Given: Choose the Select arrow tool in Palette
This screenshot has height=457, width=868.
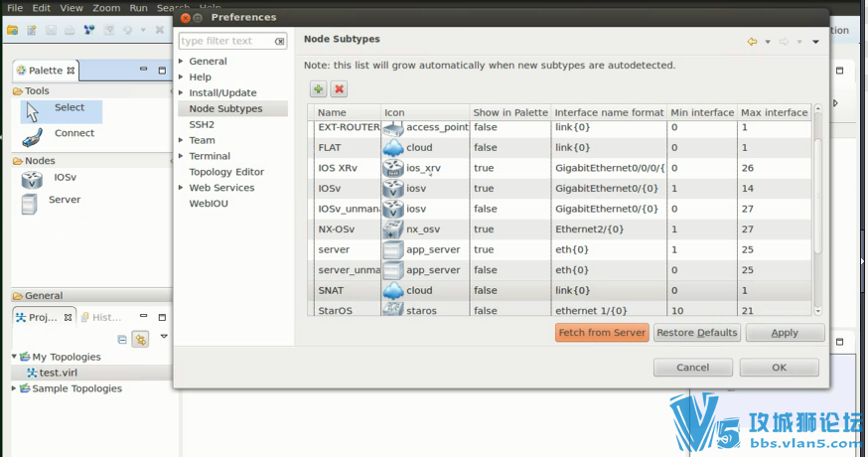Looking at the screenshot, I should [x=62, y=111].
